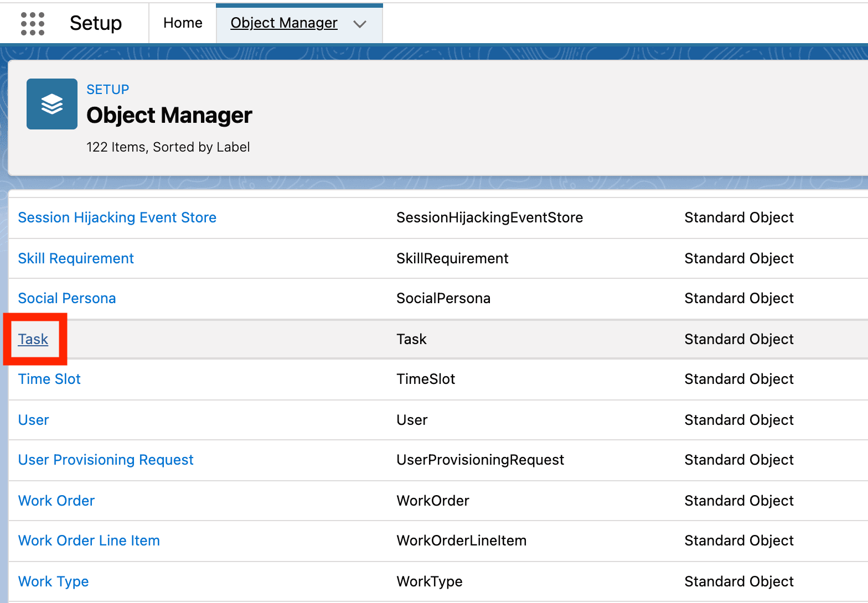Viewport: 868px width, 603px height.
Task: Switch to the Home tab
Action: click(x=183, y=23)
